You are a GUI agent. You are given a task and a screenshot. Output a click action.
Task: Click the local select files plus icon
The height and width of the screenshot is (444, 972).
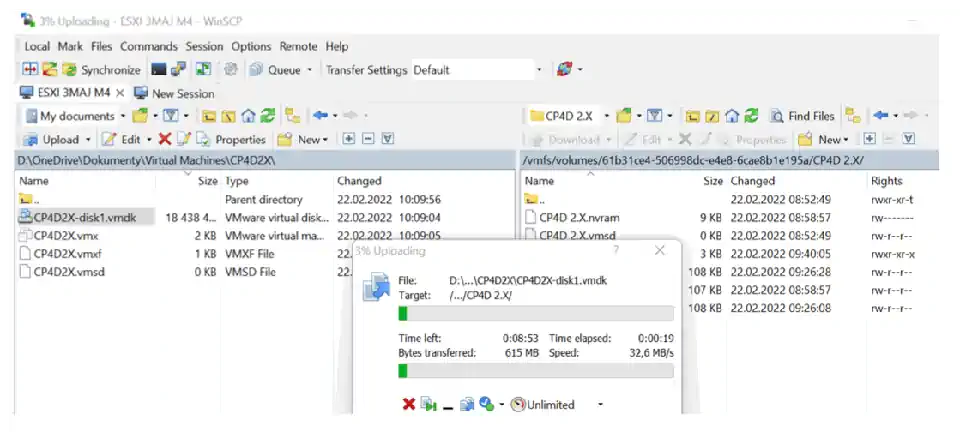coord(348,139)
